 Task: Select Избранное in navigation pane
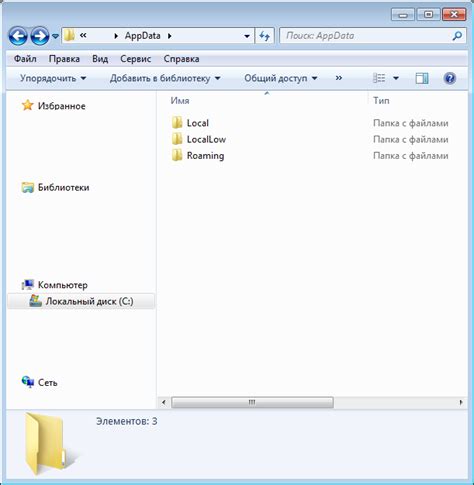[x=61, y=106]
